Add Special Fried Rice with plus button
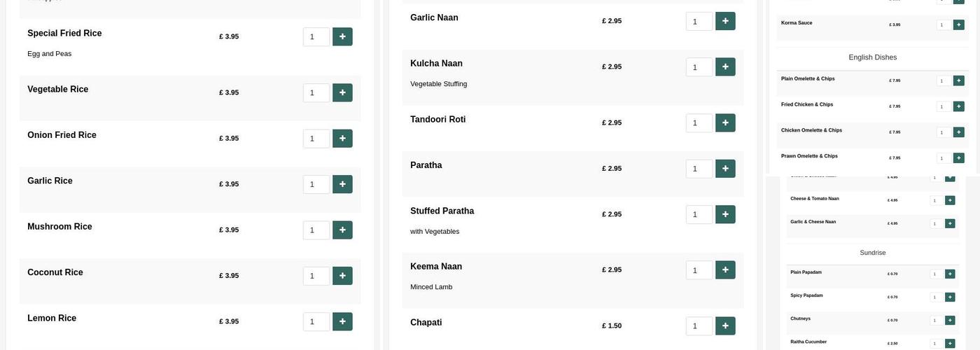980x350 pixels. pos(342,36)
